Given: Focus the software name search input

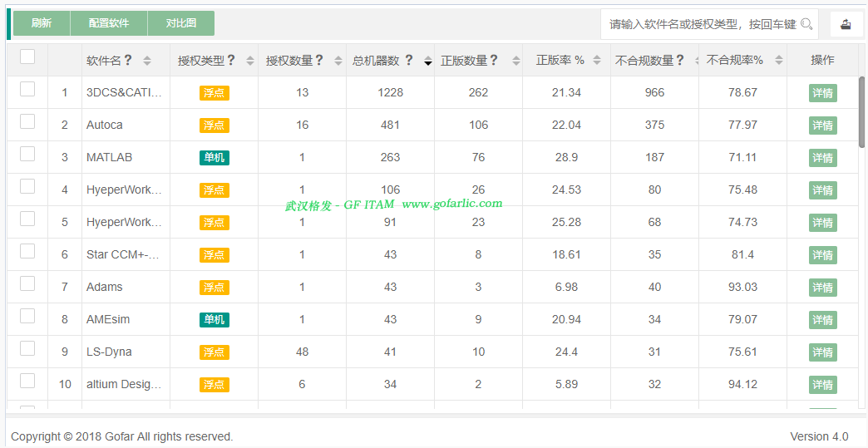Looking at the screenshot, I should point(703,24).
